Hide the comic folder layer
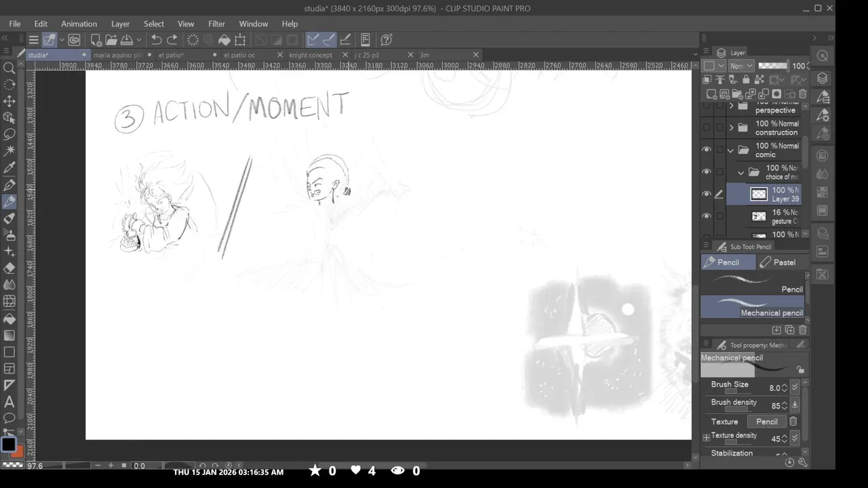 coord(707,150)
